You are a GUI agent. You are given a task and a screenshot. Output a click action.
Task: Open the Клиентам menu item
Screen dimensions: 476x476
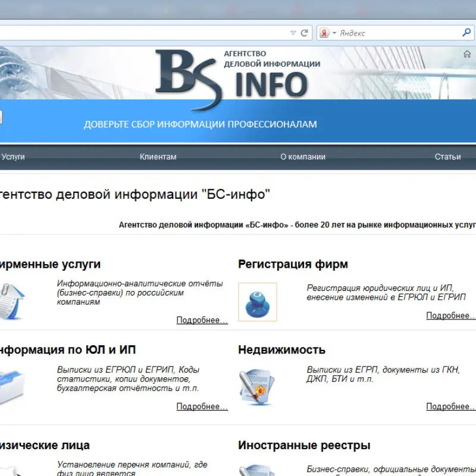158,156
